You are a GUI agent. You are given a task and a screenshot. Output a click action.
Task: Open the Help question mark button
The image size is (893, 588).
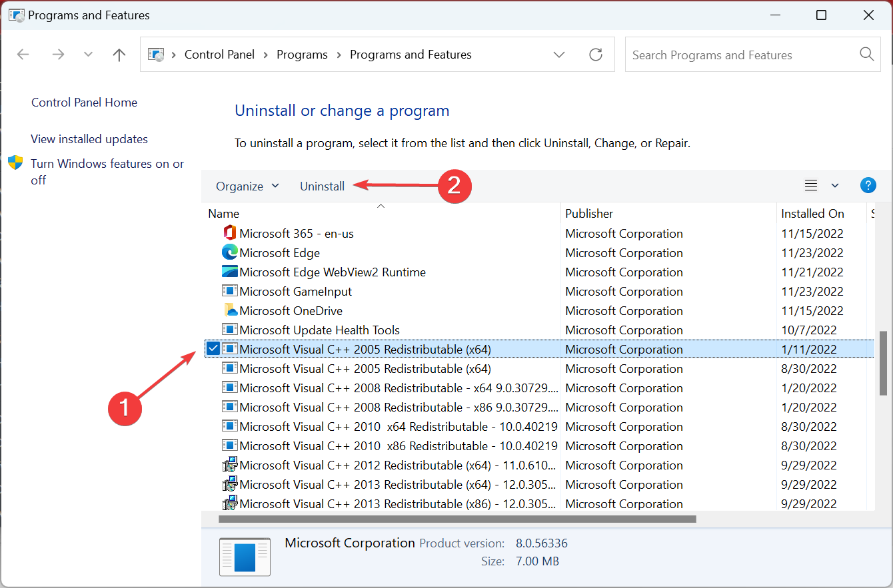click(x=868, y=185)
